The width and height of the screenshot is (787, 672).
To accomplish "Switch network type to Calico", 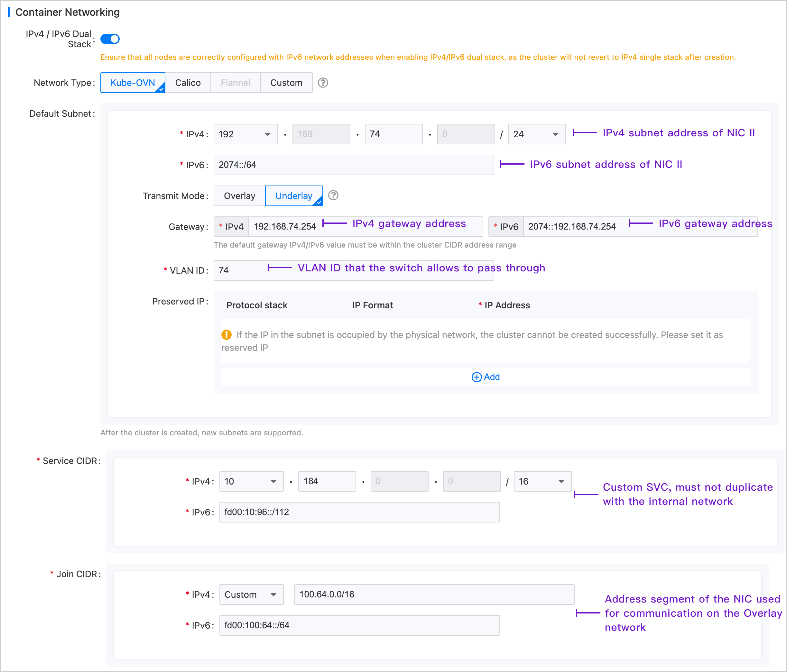I will [x=188, y=83].
